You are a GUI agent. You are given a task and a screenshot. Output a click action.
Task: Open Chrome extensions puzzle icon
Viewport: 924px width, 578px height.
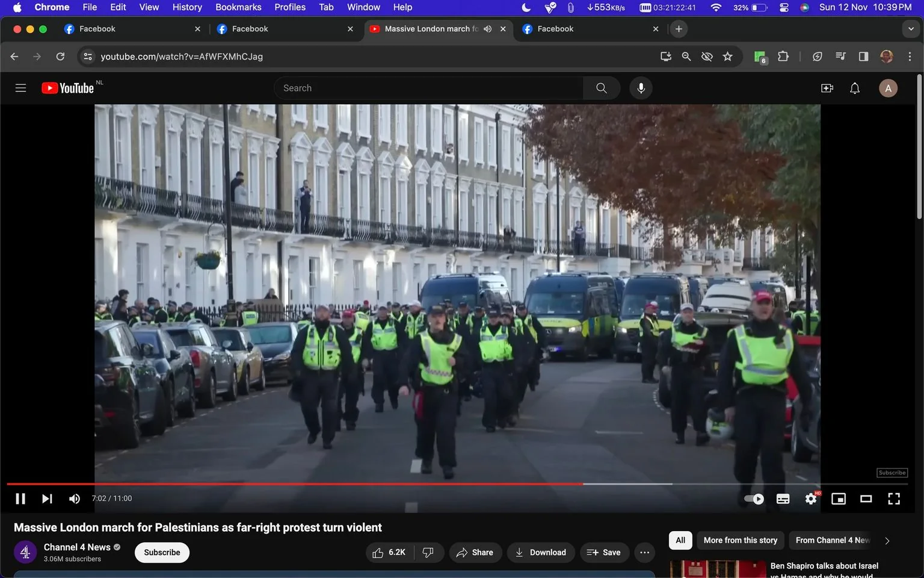pyautogui.click(x=783, y=56)
